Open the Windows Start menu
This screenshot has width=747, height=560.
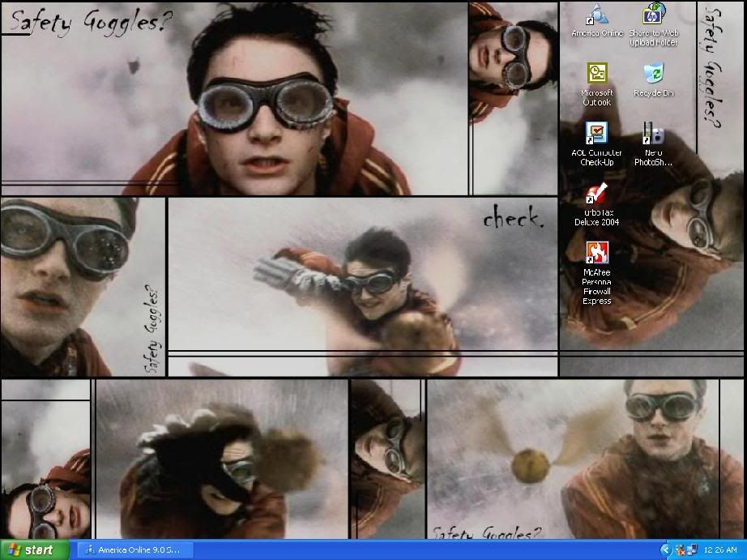[x=34, y=550]
